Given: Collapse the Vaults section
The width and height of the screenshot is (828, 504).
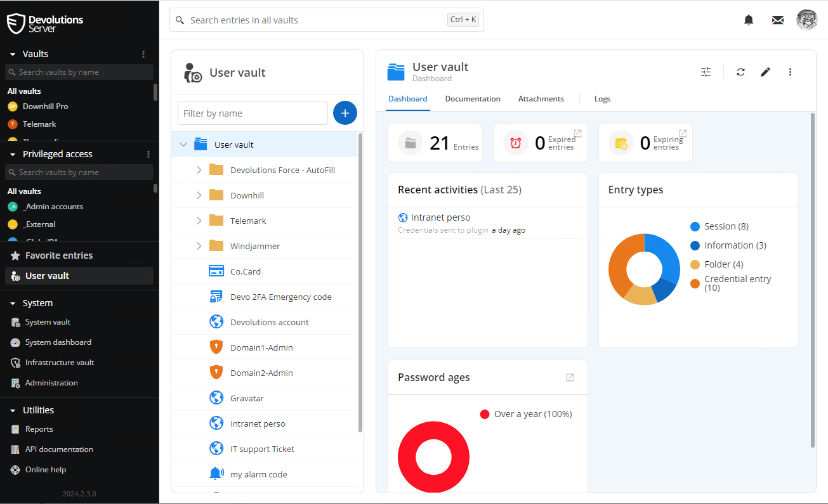Looking at the screenshot, I should tap(13, 55).
